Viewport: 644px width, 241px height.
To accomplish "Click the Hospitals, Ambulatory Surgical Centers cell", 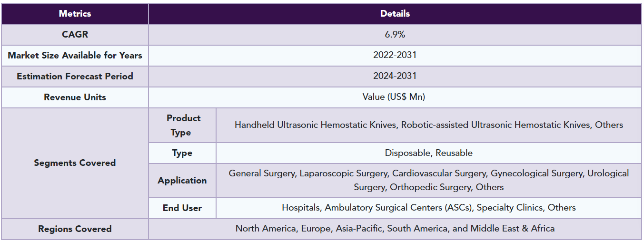I will click(x=428, y=208).
